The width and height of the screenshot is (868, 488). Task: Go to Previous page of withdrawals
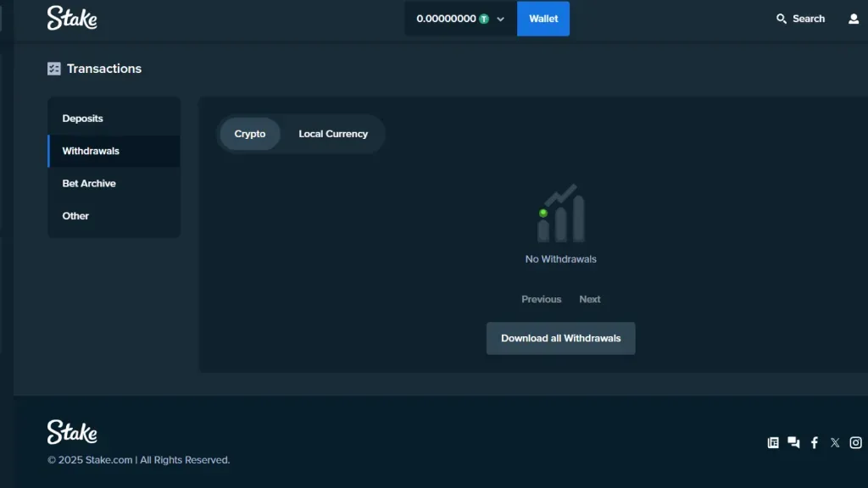click(541, 299)
